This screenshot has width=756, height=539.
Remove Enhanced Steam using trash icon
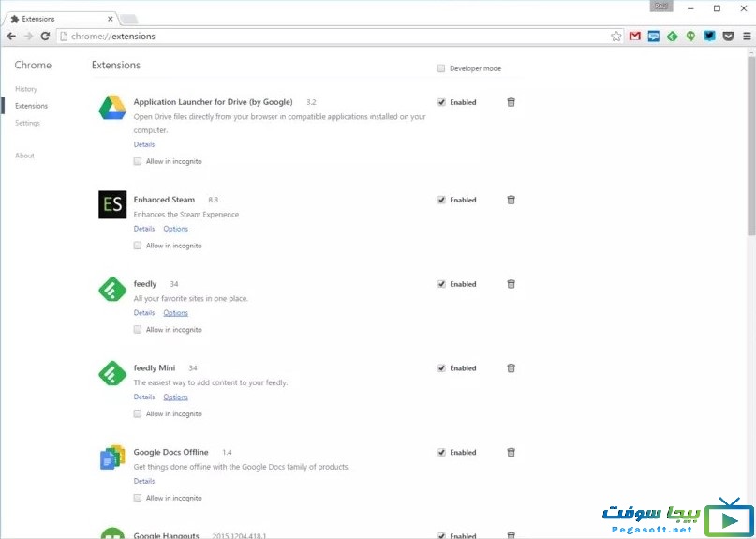511,200
